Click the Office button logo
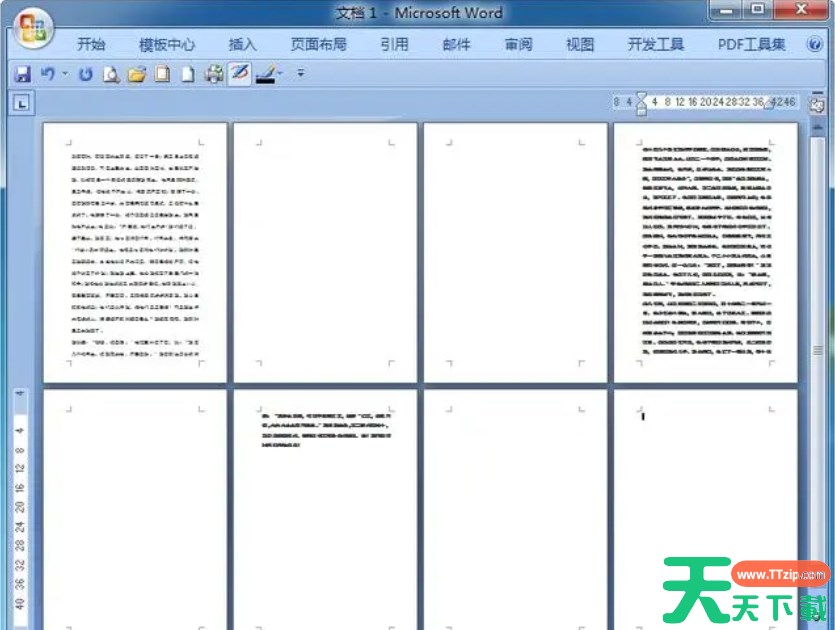This screenshot has height=630, width=835. pos(33,30)
